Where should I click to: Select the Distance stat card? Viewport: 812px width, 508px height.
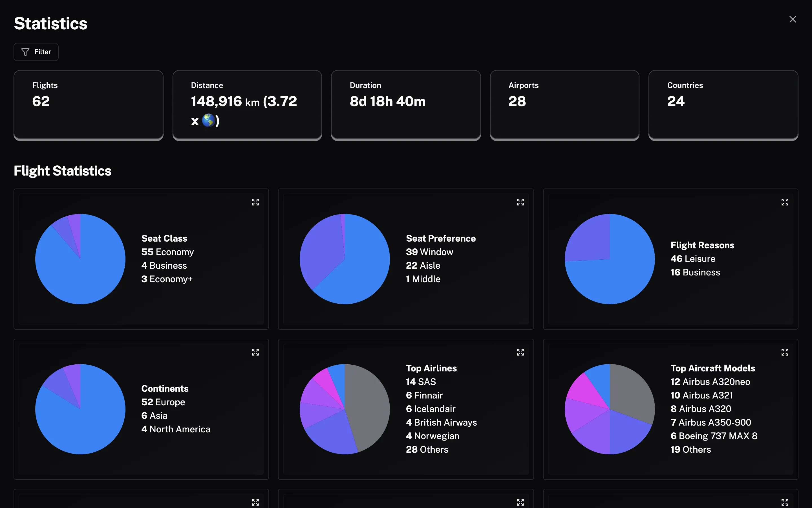[247, 105]
